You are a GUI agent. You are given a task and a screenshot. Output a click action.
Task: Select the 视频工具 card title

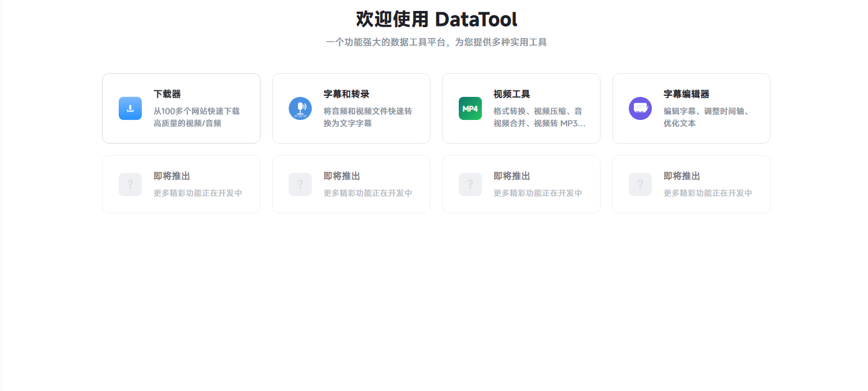pos(512,94)
